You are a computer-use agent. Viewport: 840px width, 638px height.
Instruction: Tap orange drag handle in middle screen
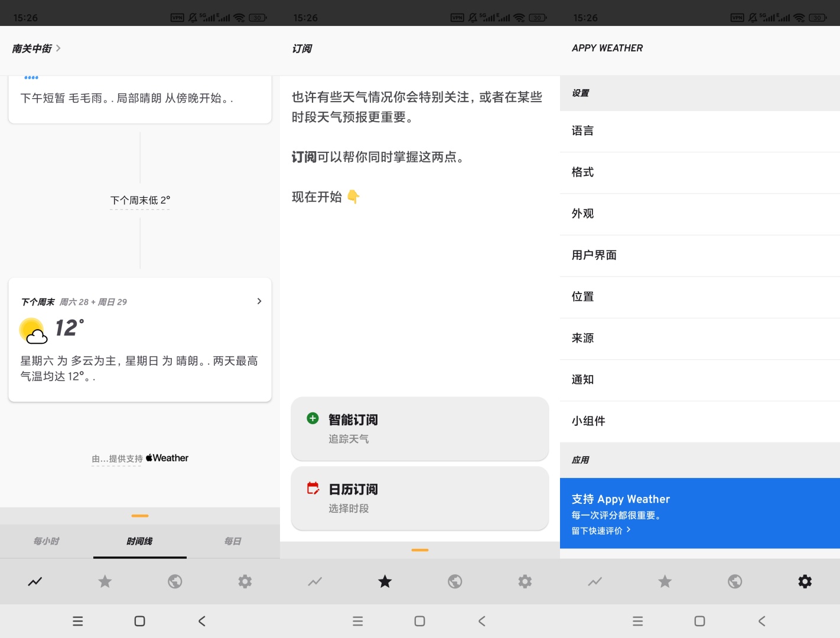point(420,550)
